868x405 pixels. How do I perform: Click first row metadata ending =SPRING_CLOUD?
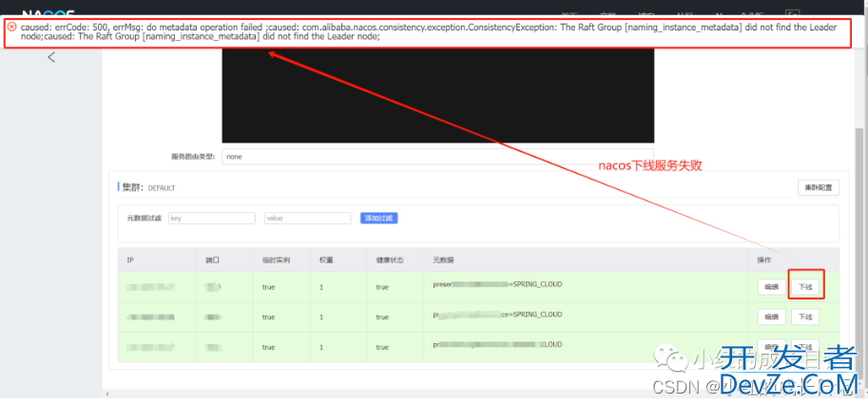(497, 284)
